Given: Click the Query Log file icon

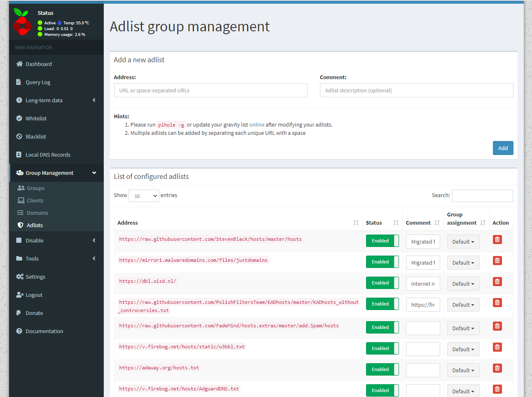Looking at the screenshot, I should coord(19,82).
